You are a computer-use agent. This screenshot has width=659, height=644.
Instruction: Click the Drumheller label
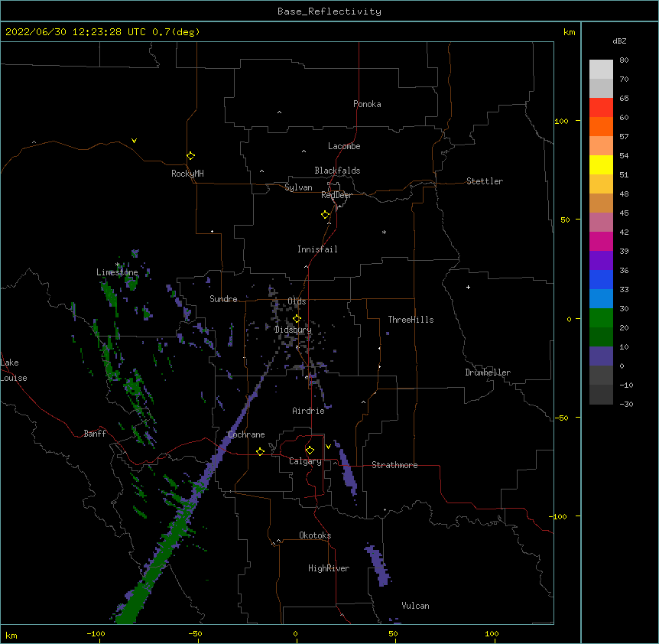tap(488, 372)
